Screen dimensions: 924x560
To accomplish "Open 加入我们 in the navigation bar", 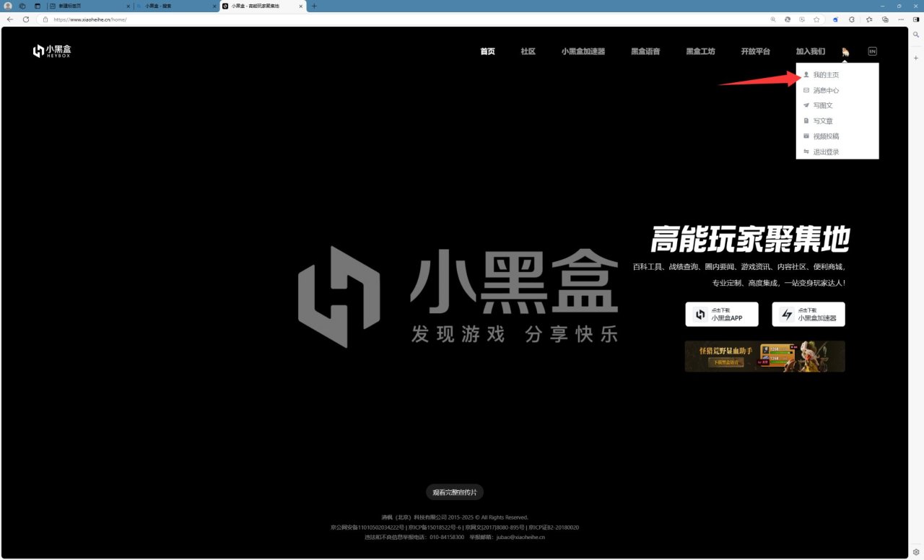I will (x=811, y=52).
